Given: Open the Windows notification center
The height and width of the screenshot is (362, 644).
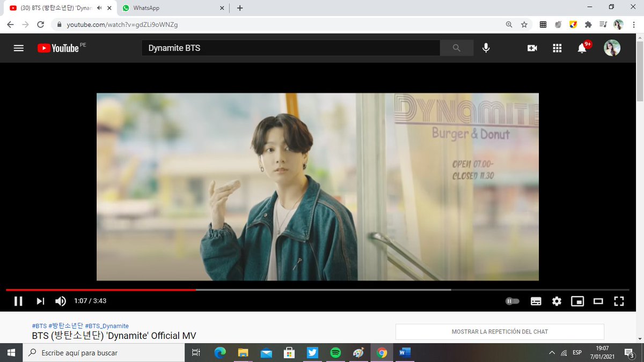Looking at the screenshot, I should [x=630, y=352].
